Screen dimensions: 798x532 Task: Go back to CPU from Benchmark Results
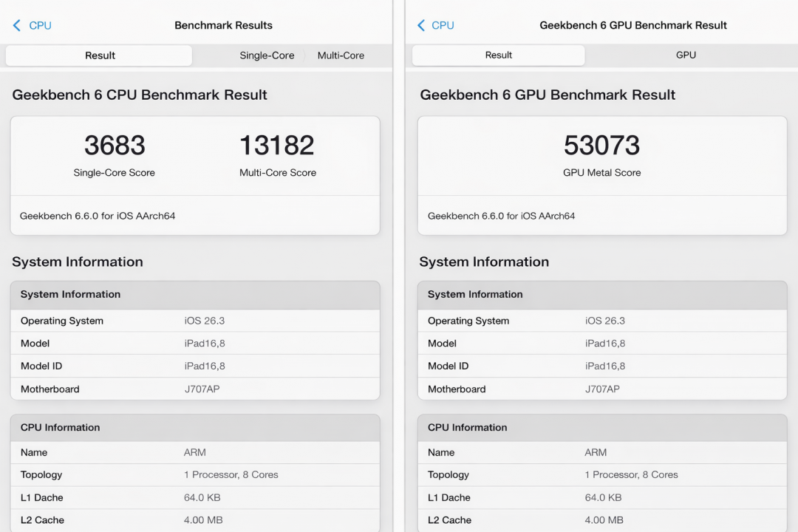point(40,25)
